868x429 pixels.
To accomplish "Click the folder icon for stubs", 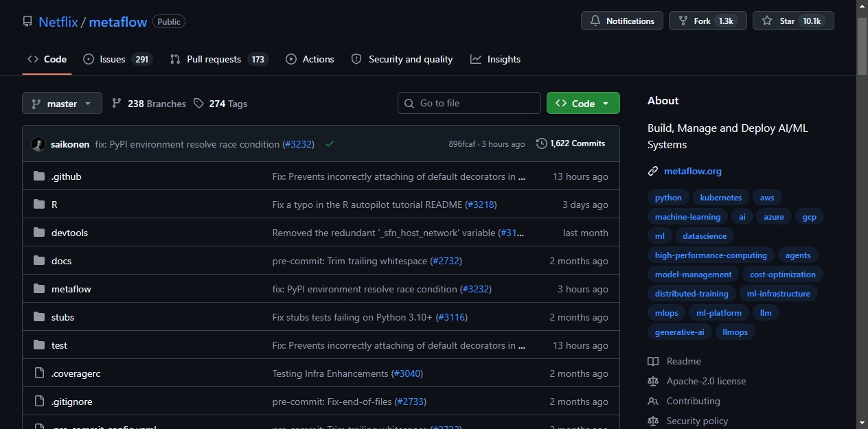I will pos(39,317).
